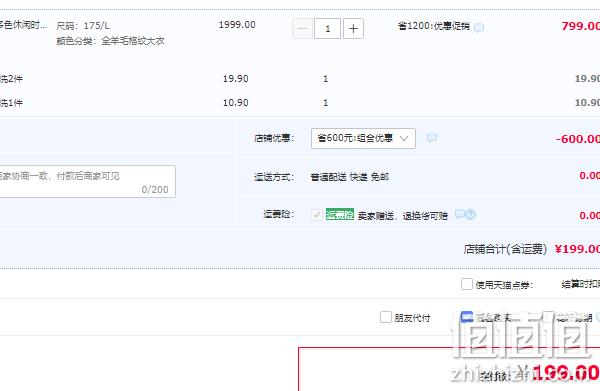Image resolution: width=600 pixels, height=391 pixels.
Task: Click the 0/200 character counter
Action: click(155, 189)
